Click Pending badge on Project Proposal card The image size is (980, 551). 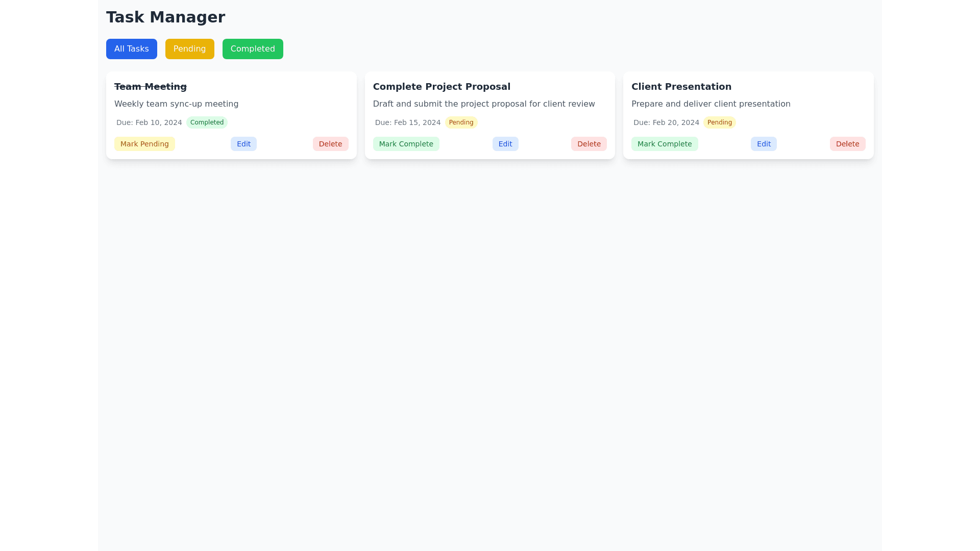pos(461,122)
